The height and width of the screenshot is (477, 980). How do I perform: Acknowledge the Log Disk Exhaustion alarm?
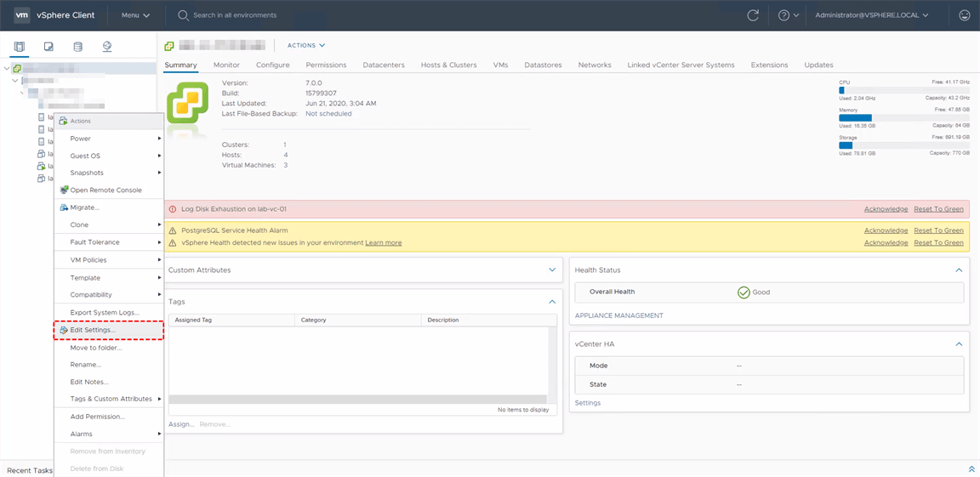click(886, 209)
